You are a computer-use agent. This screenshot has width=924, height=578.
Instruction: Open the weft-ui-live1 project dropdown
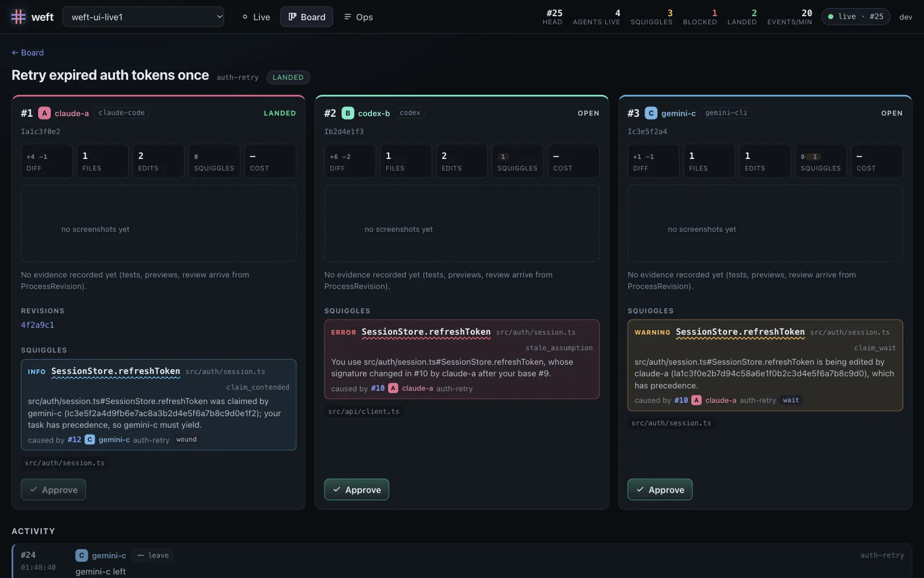click(143, 17)
